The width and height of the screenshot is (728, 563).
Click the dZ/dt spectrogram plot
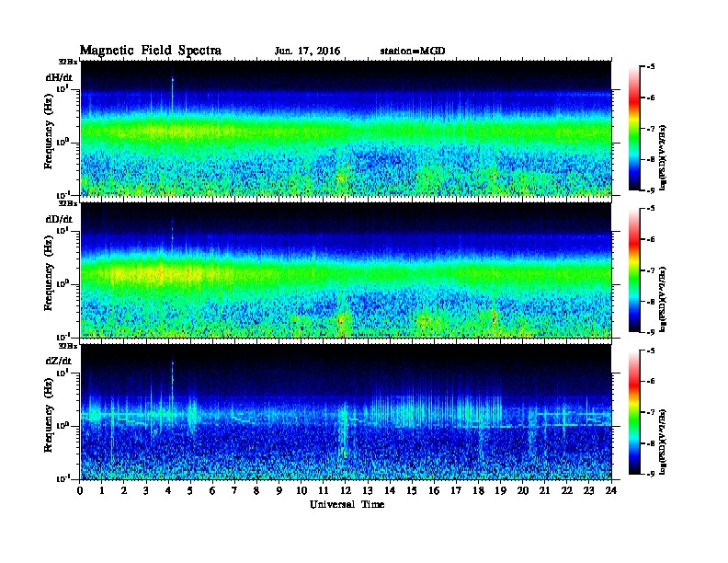tap(347, 412)
